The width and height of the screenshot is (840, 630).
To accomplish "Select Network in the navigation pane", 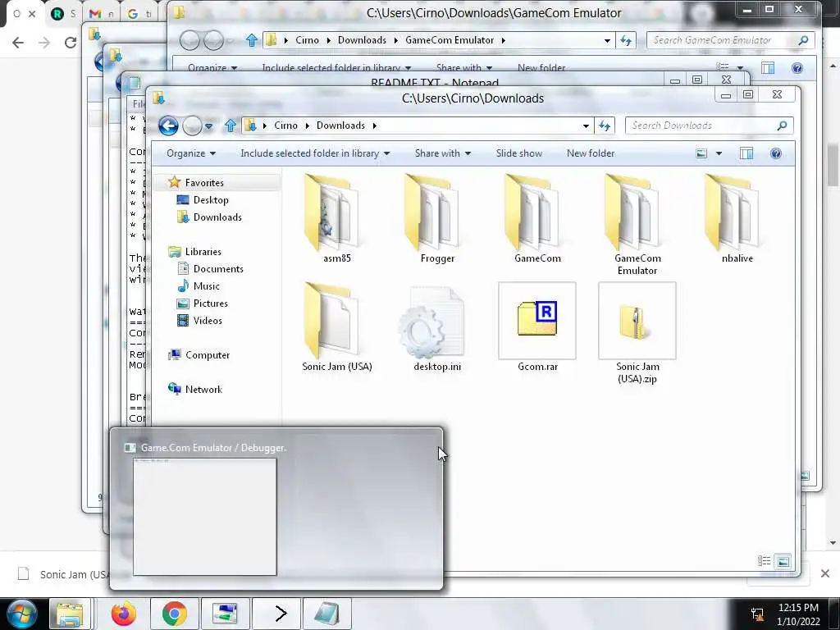I will (x=203, y=390).
